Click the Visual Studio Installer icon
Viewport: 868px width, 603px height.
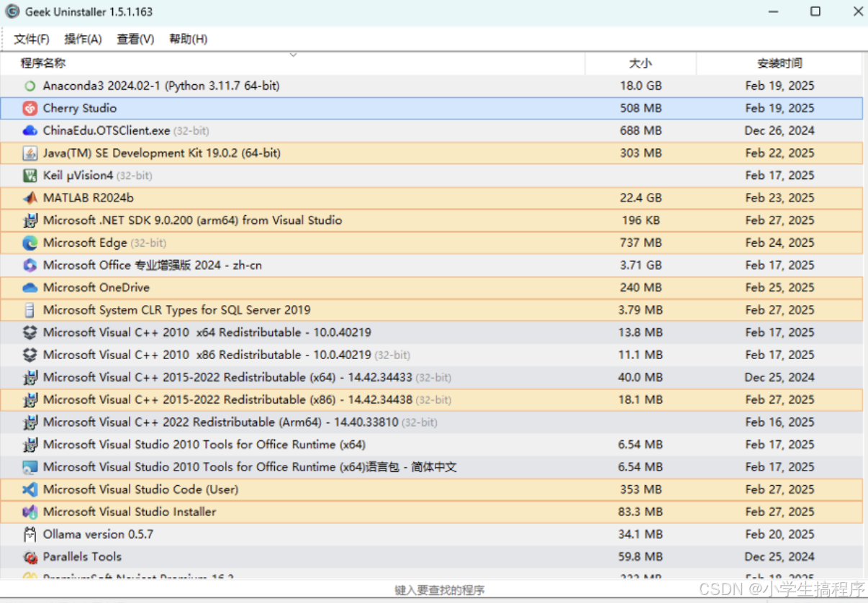(30, 512)
